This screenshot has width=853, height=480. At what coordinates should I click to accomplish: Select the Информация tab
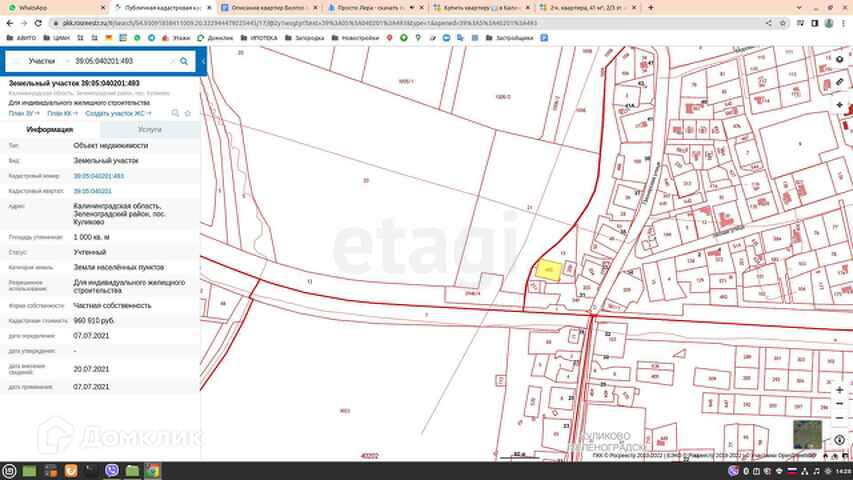pyautogui.click(x=49, y=129)
